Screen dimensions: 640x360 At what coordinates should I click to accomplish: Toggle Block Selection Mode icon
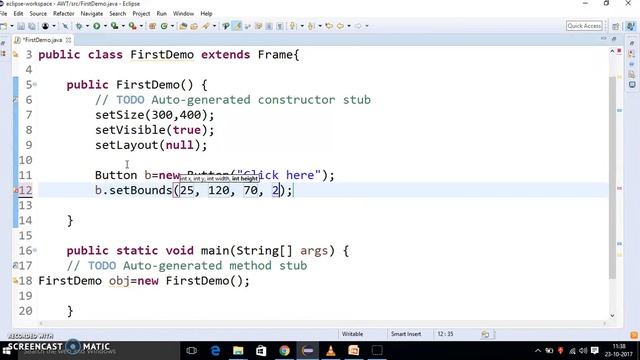coord(269,26)
